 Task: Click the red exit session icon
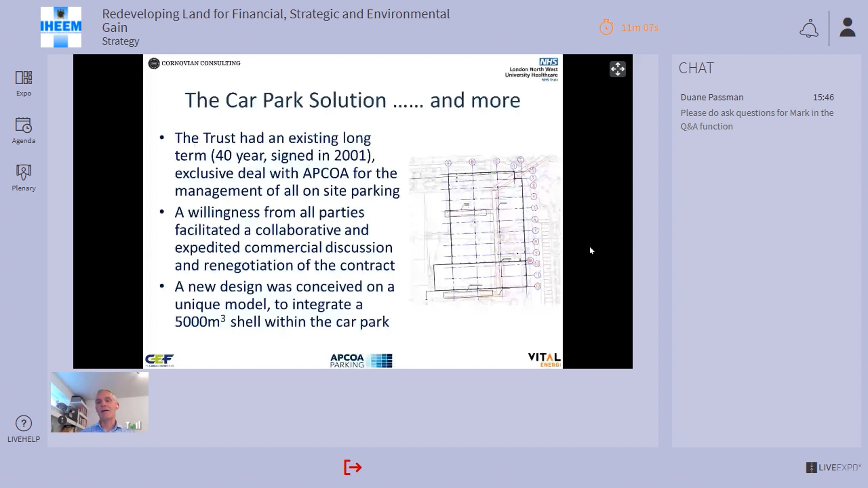pos(352,467)
